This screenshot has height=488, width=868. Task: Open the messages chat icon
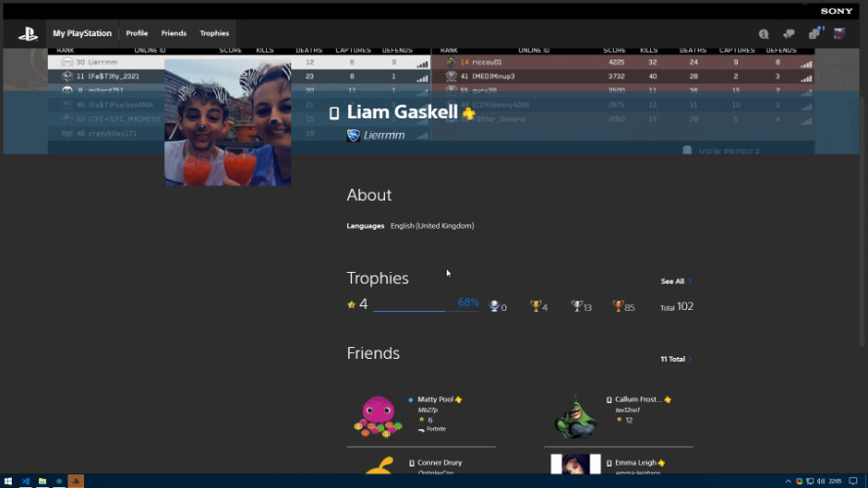(x=789, y=34)
